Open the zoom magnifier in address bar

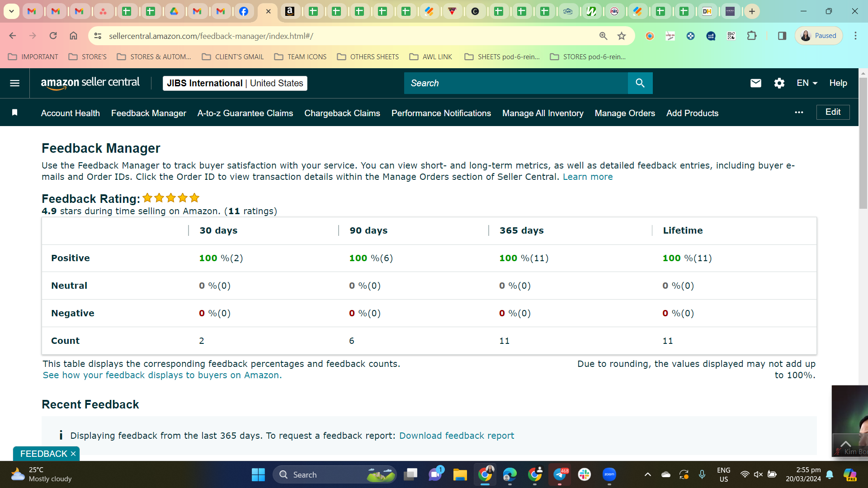point(603,36)
